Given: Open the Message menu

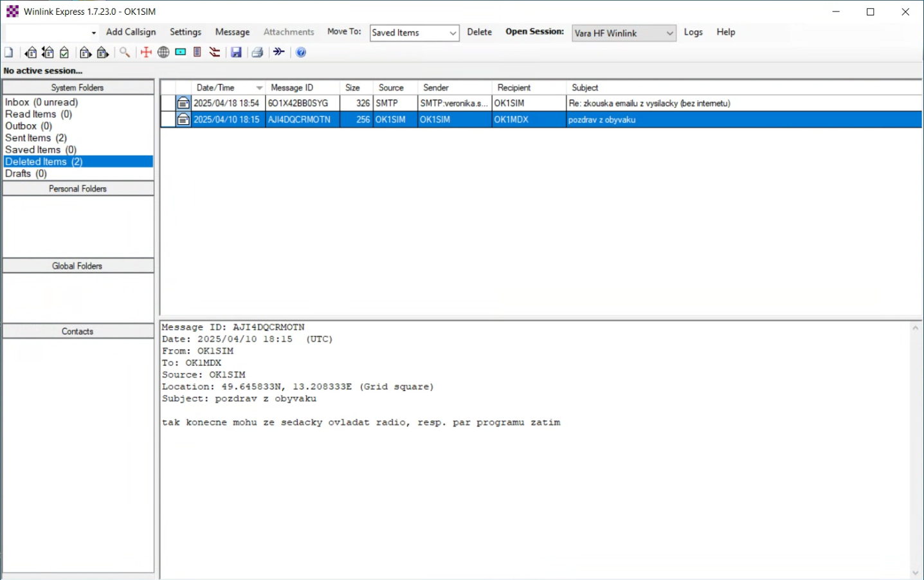Looking at the screenshot, I should tap(232, 32).
